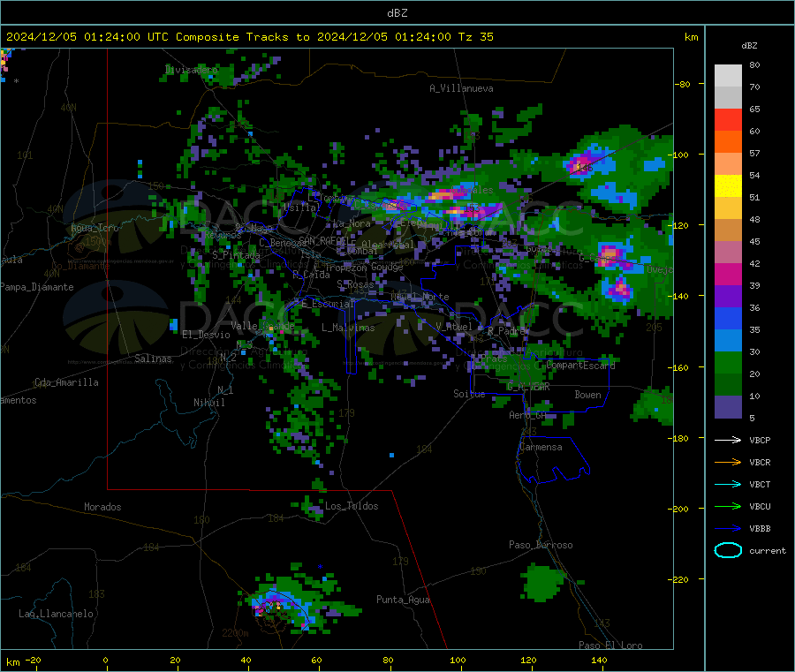Viewport: 795px width, 672px height.
Task: Click the 'VBCR' legend label
Action: pyautogui.click(x=760, y=462)
